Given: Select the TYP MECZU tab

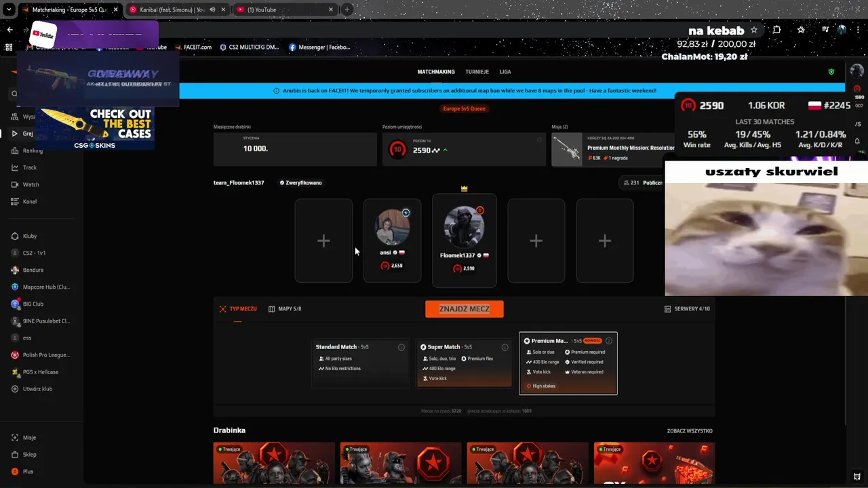Looking at the screenshot, I should (x=238, y=309).
